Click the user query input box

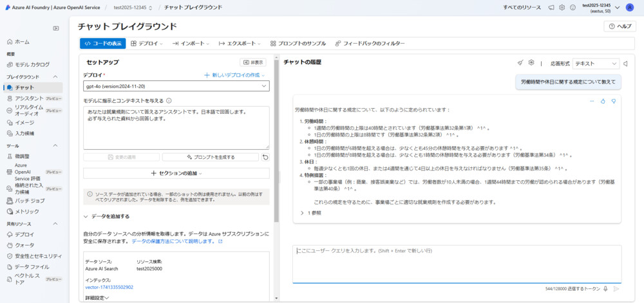[457, 264]
